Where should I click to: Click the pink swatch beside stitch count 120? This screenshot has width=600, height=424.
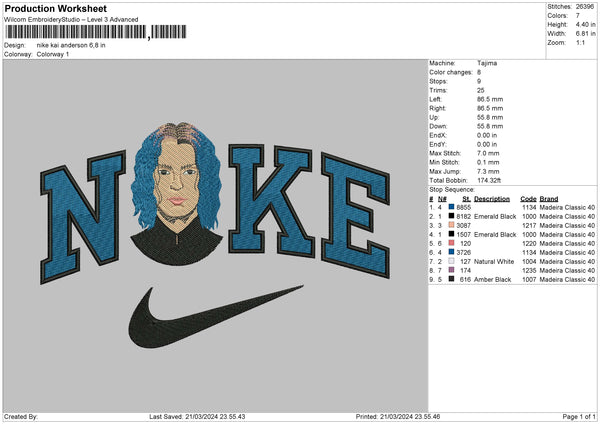(x=452, y=243)
